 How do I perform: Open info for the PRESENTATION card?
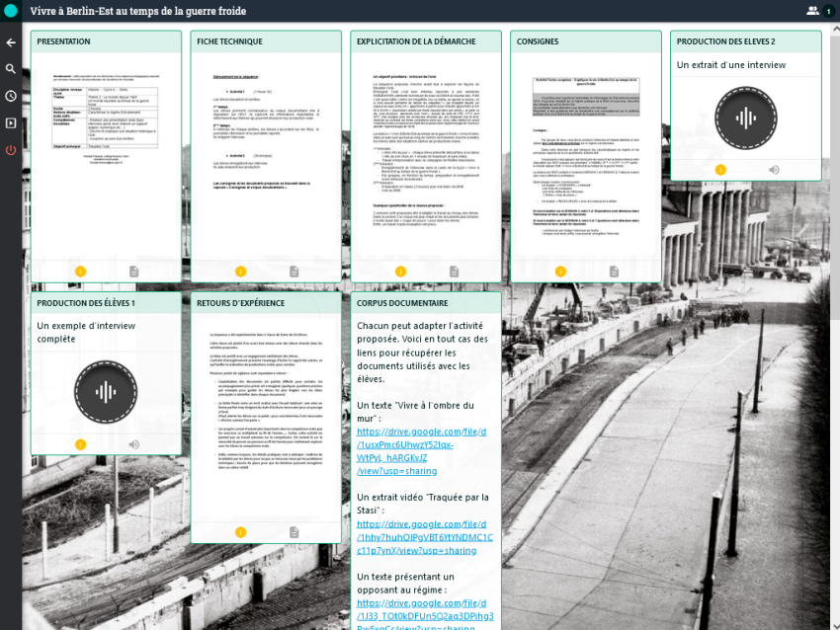point(80,272)
